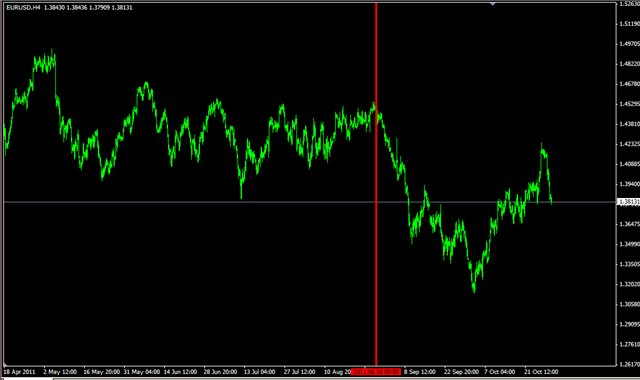This screenshot has width=640, height=380.
Task: Click the 7 Oct 04:00 time axis label
Action: click(500, 372)
